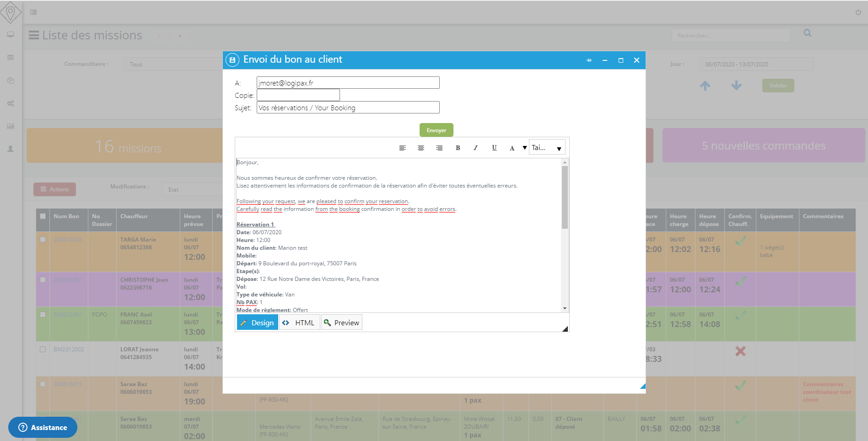Open the Assistance help button
This screenshot has height=441, width=868.
tap(43, 427)
